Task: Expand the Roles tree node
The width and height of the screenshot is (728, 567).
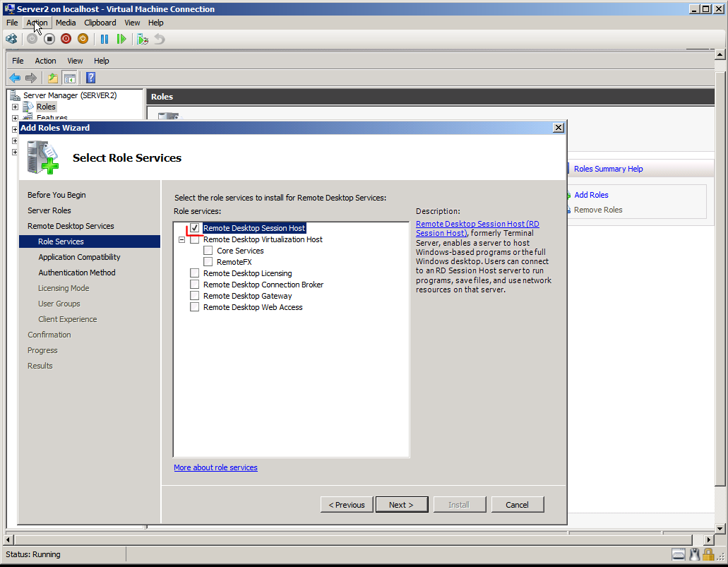Action: (x=15, y=107)
